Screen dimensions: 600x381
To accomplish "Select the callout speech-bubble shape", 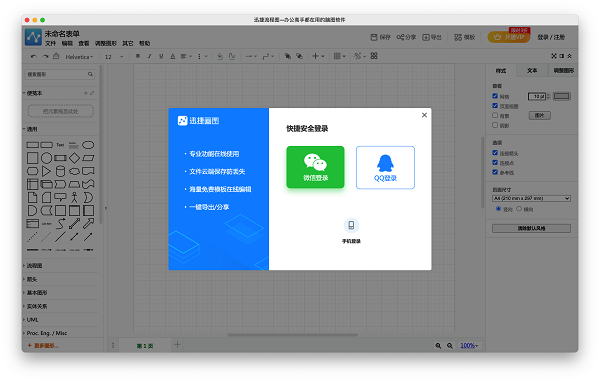I will pyautogui.click(x=60, y=197).
